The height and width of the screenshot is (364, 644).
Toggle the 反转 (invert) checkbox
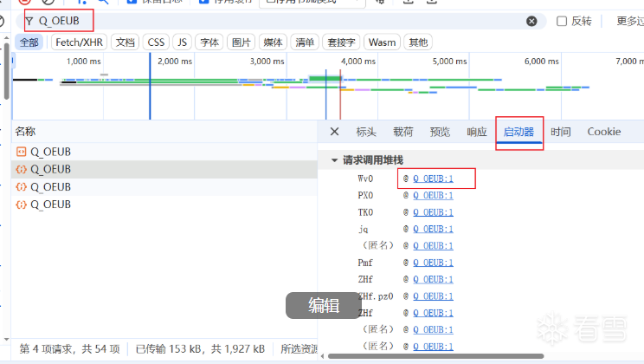[x=562, y=21]
